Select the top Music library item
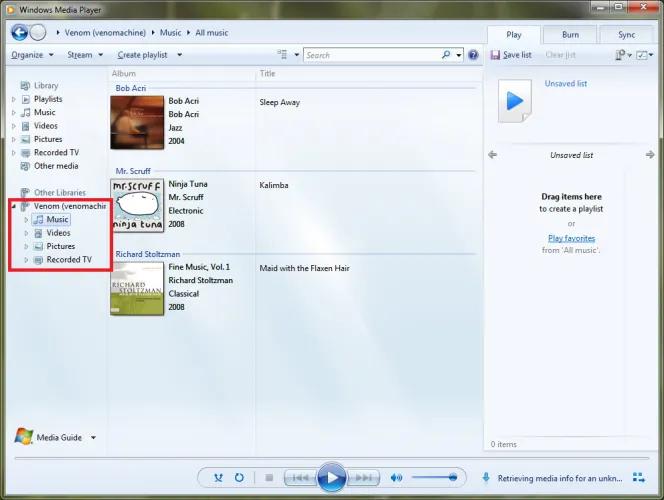The image size is (664, 500). (x=44, y=112)
